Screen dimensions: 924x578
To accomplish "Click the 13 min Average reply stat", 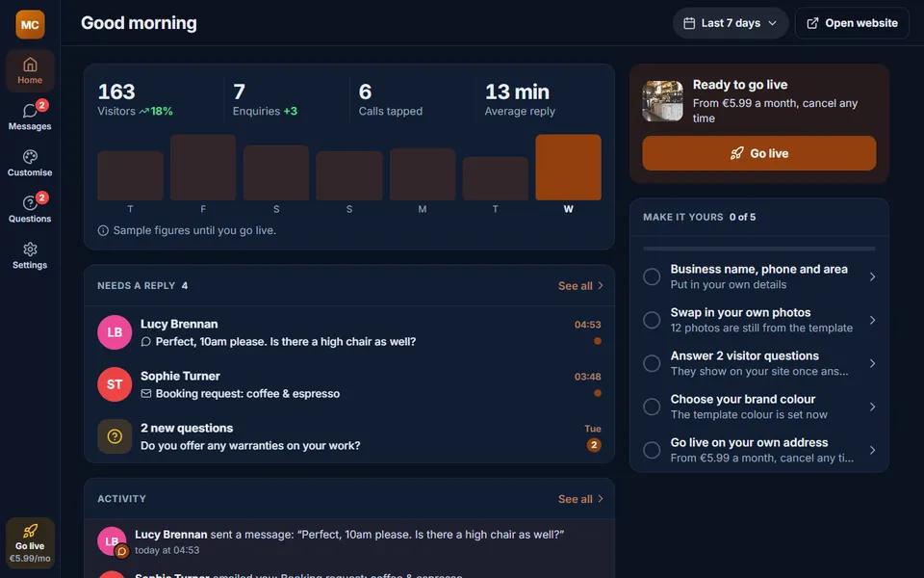I will (x=520, y=99).
